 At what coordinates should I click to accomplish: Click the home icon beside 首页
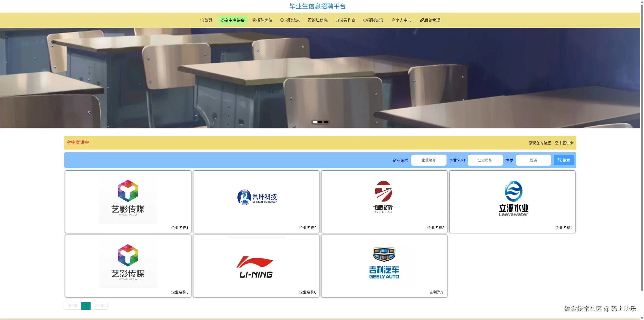[x=202, y=20]
